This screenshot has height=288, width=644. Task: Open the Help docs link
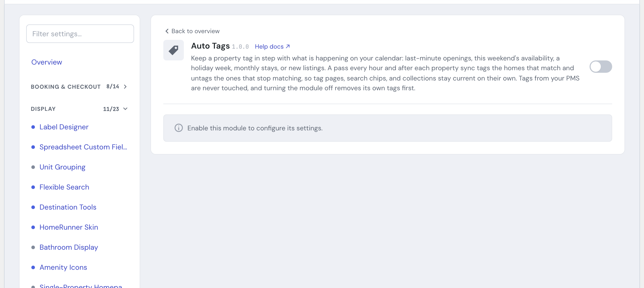[272, 47]
